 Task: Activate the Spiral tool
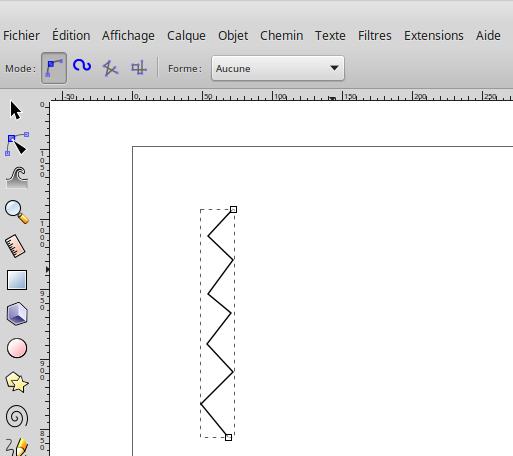click(17, 416)
